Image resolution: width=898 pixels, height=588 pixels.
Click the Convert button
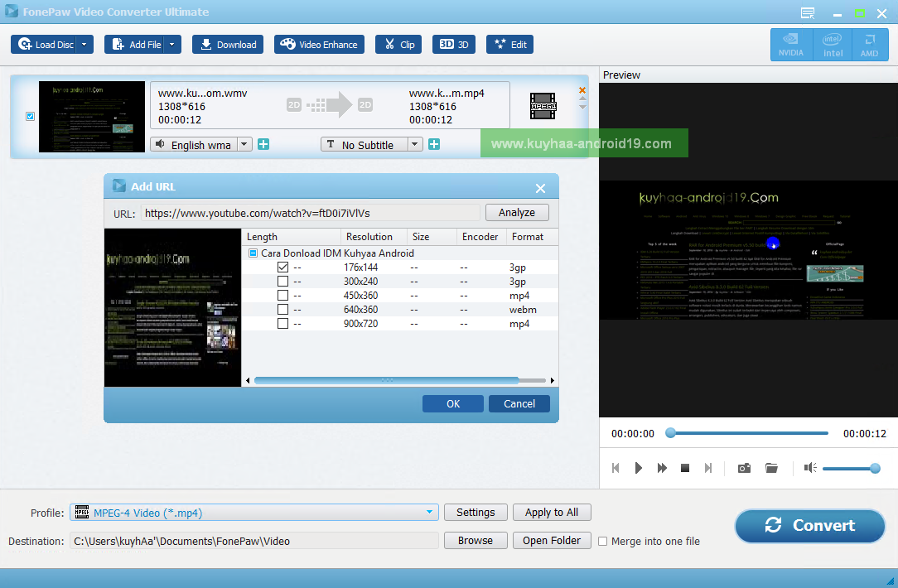[810, 526]
